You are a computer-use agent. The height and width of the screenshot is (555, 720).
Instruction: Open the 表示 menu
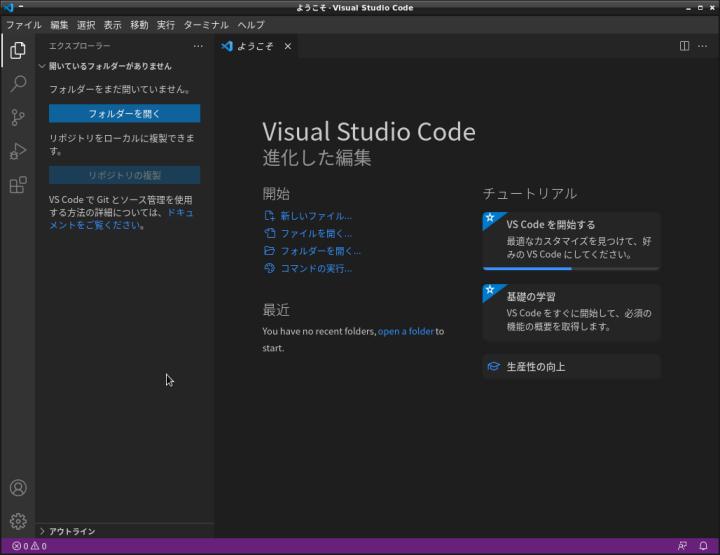tap(112, 25)
